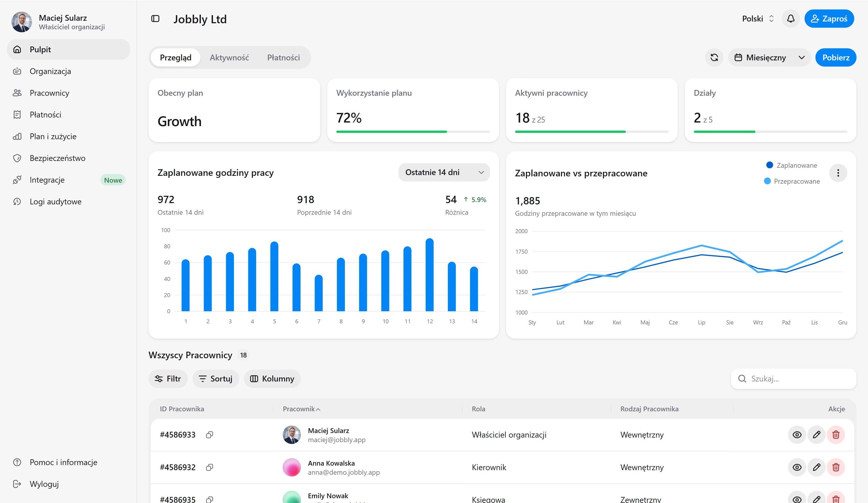The image size is (868, 503).
Task: Switch to the Aktywność tab
Action: 229,58
